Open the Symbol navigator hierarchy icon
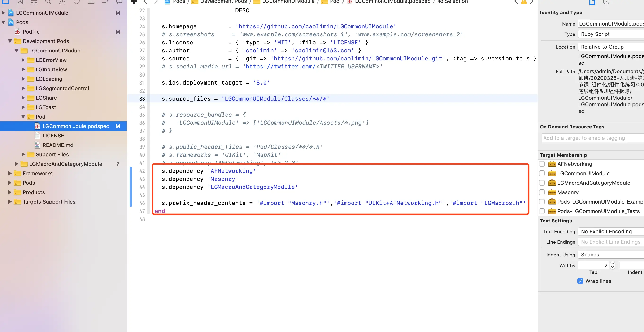The height and width of the screenshot is (332, 644). 34,2
